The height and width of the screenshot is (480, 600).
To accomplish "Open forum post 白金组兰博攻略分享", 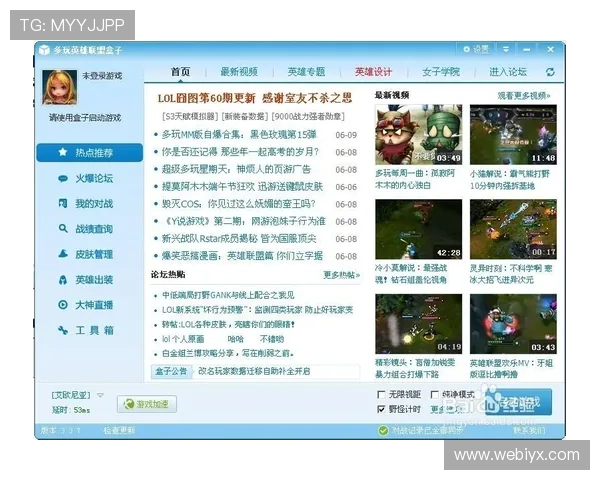I will tap(228, 353).
